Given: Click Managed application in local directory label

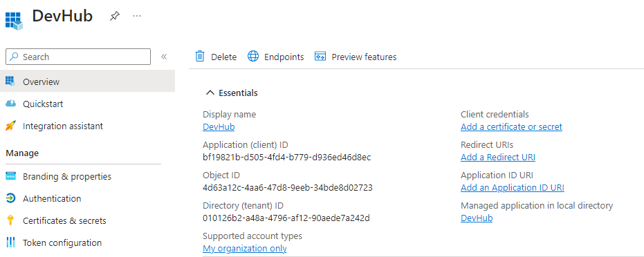Looking at the screenshot, I should coord(537,206).
